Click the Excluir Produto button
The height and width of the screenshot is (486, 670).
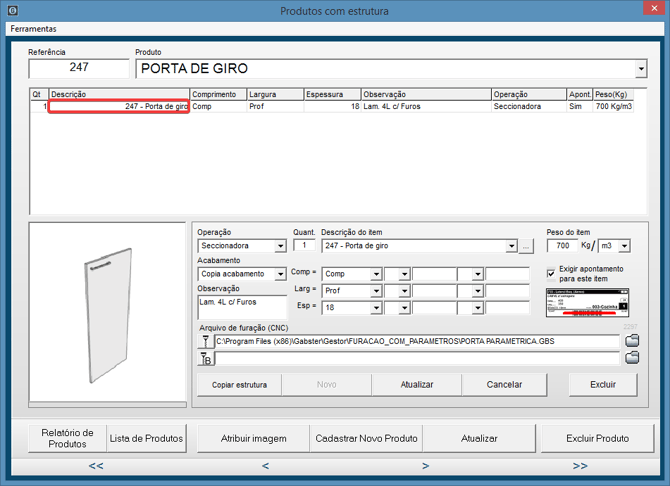point(598,438)
